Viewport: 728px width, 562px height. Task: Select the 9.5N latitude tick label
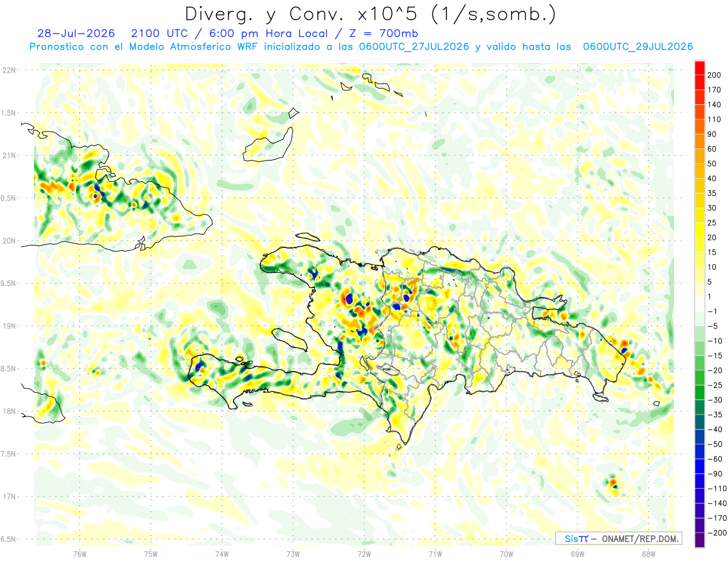(8, 284)
